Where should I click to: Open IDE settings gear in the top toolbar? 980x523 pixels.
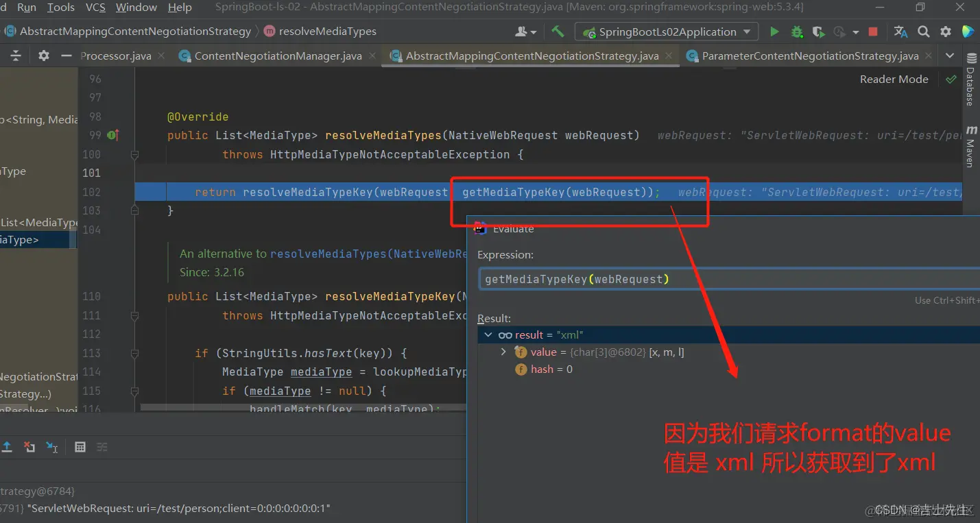tap(946, 32)
